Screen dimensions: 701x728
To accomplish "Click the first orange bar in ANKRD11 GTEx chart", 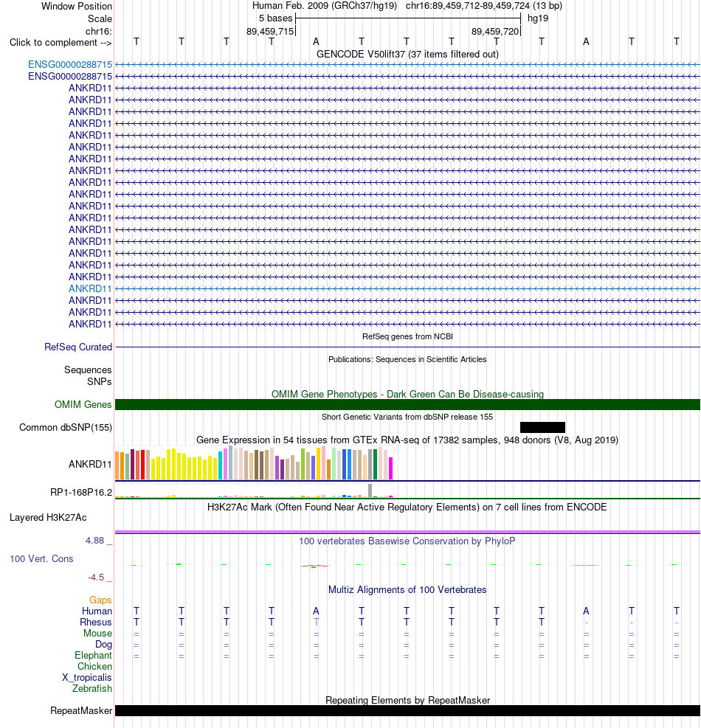I will [x=117, y=465].
